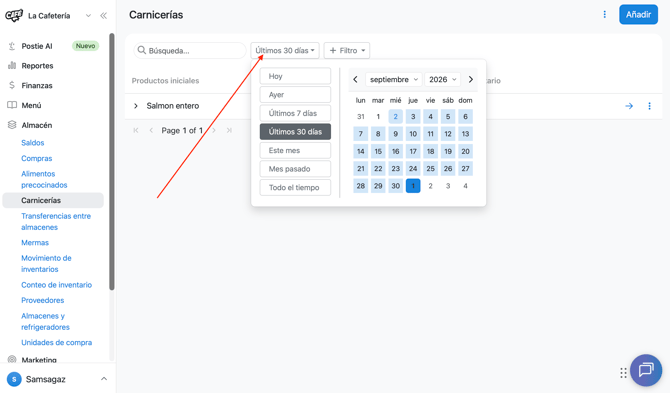The width and height of the screenshot is (670, 393).
Task: Go to Saldos page
Action: pos(32,143)
